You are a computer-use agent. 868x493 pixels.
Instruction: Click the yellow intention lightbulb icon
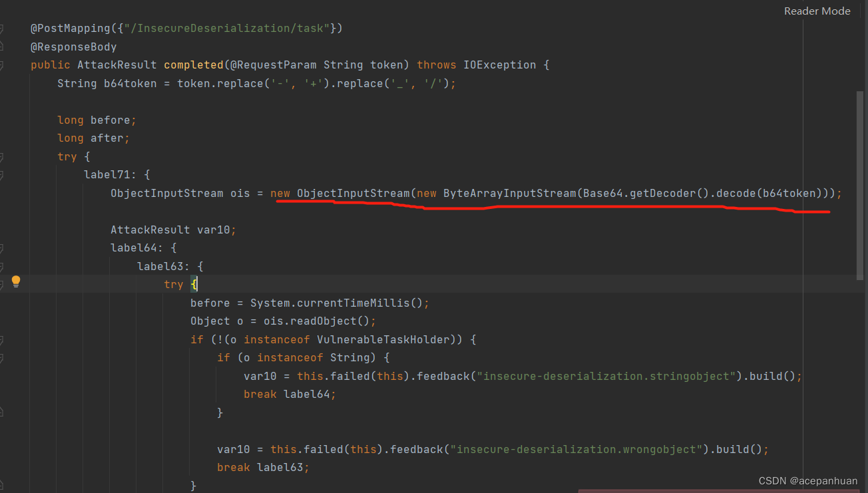(16, 281)
